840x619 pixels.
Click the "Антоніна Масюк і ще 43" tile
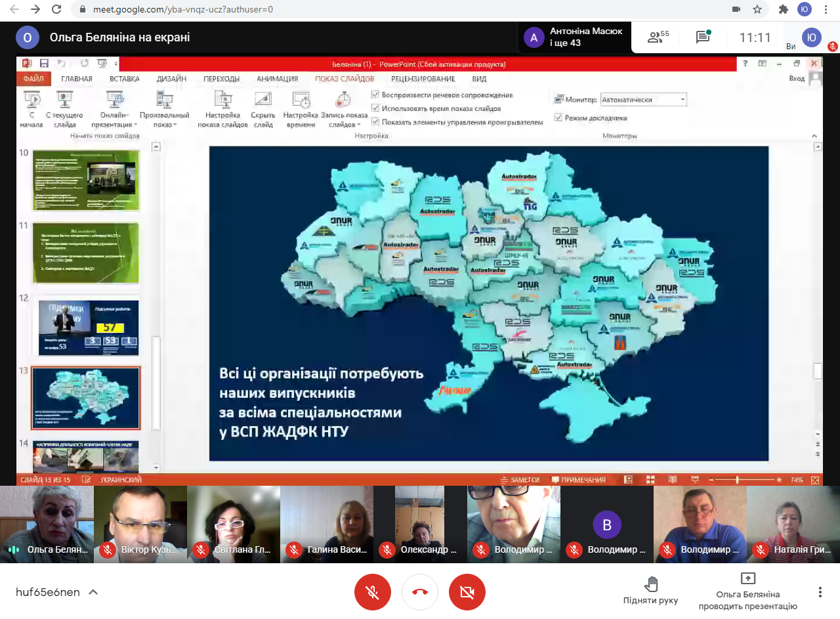pyautogui.click(x=574, y=37)
